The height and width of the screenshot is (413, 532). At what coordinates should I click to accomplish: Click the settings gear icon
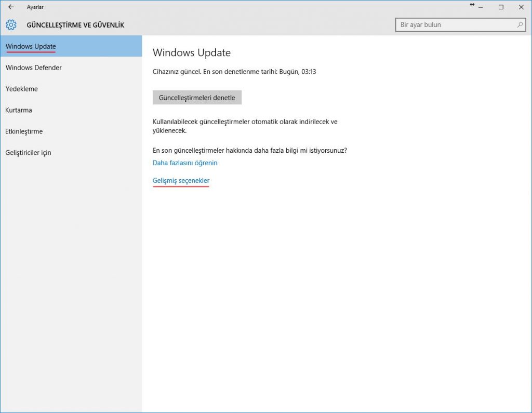coord(11,25)
